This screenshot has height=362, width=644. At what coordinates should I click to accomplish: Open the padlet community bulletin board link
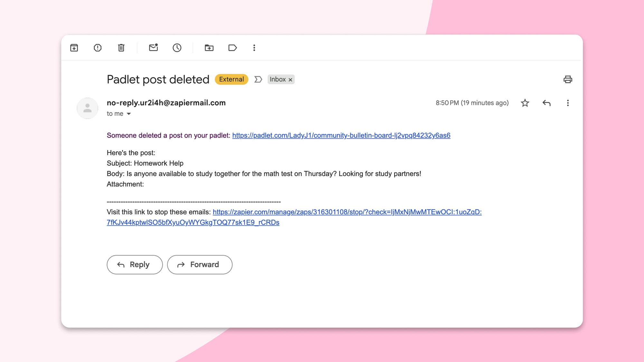click(x=341, y=135)
